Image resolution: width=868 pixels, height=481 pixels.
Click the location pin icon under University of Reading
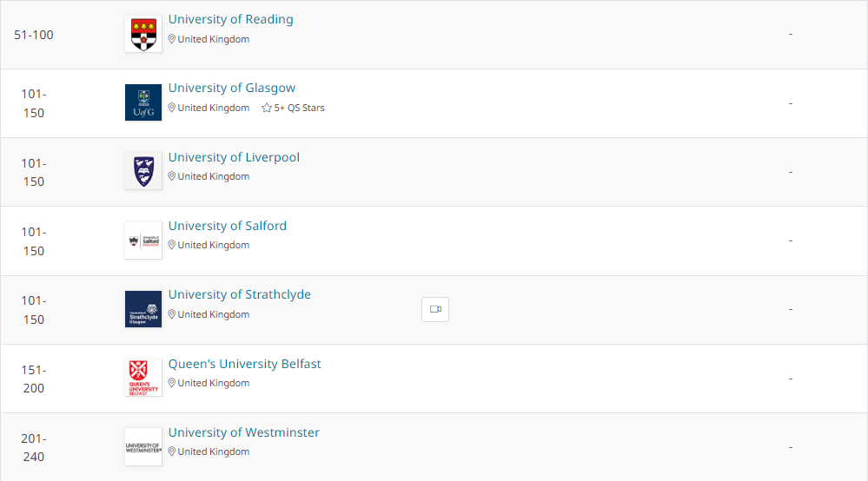(172, 39)
